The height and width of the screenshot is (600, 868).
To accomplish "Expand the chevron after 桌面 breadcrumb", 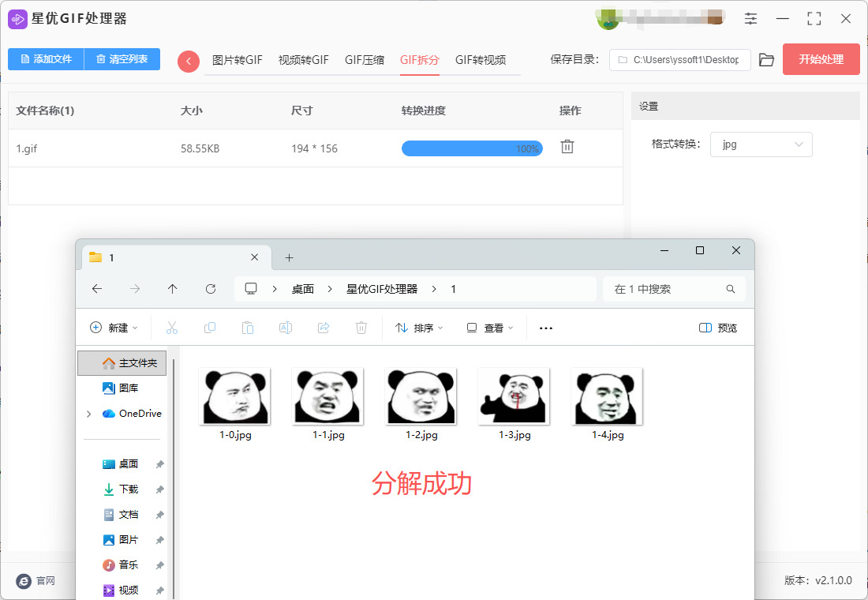I will tap(330, 289).
